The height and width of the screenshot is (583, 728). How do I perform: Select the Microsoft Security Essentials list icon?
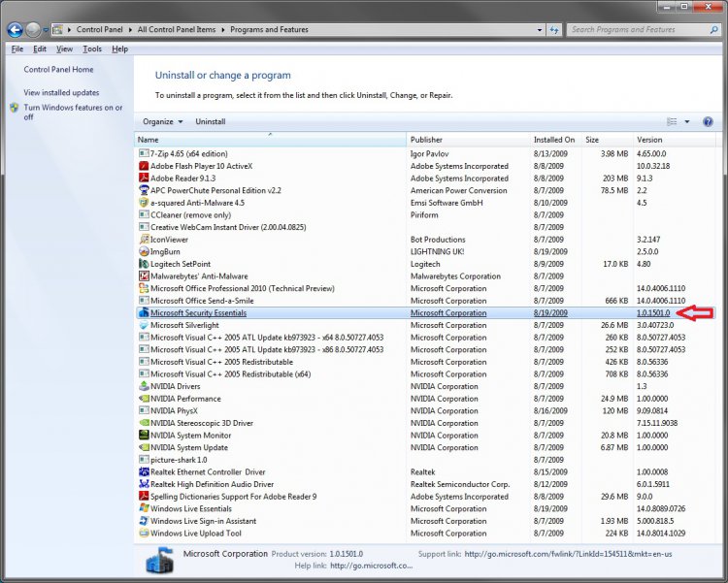pyautogui.click(x=144, y=312)
